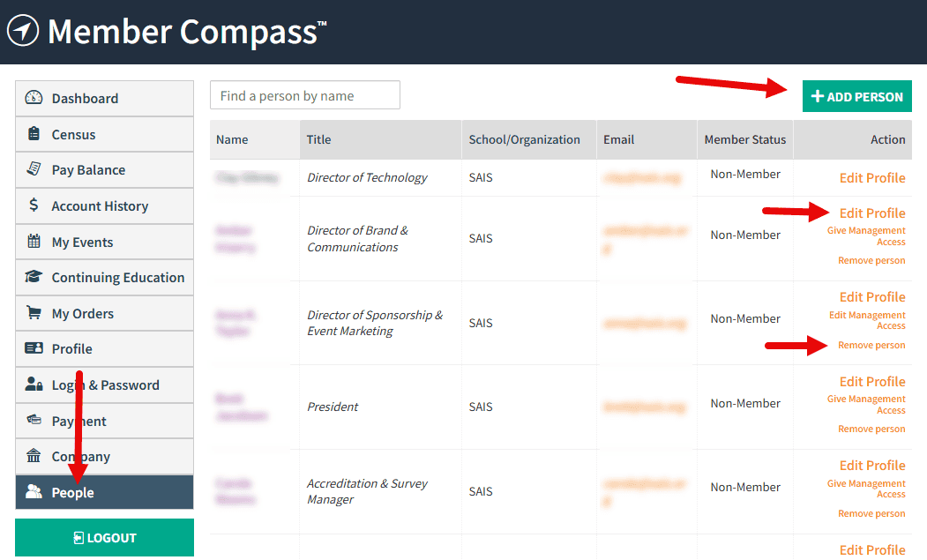Click the Logout button

(x=105, y=538)
